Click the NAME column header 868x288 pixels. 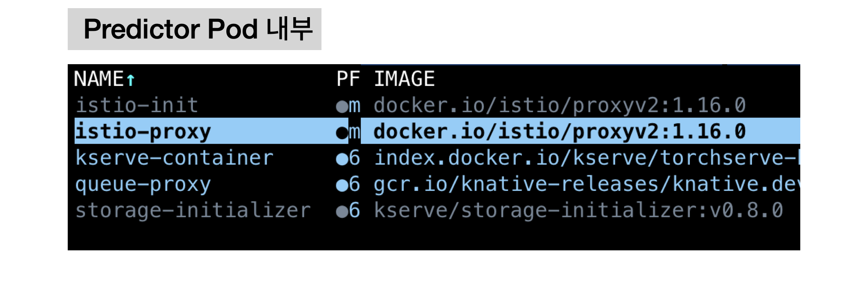(99, 79)
